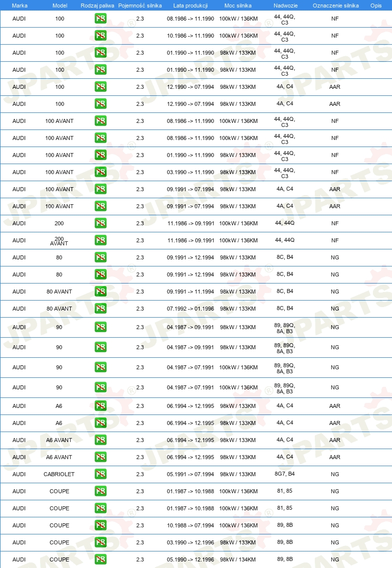Select the date range 10.1986 -> 11.1990

190,36
